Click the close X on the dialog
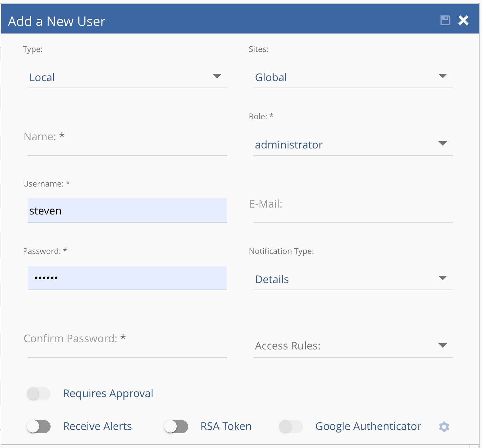Image resolution: width=482 pixels, height=448 pixels. pos(463,20)
